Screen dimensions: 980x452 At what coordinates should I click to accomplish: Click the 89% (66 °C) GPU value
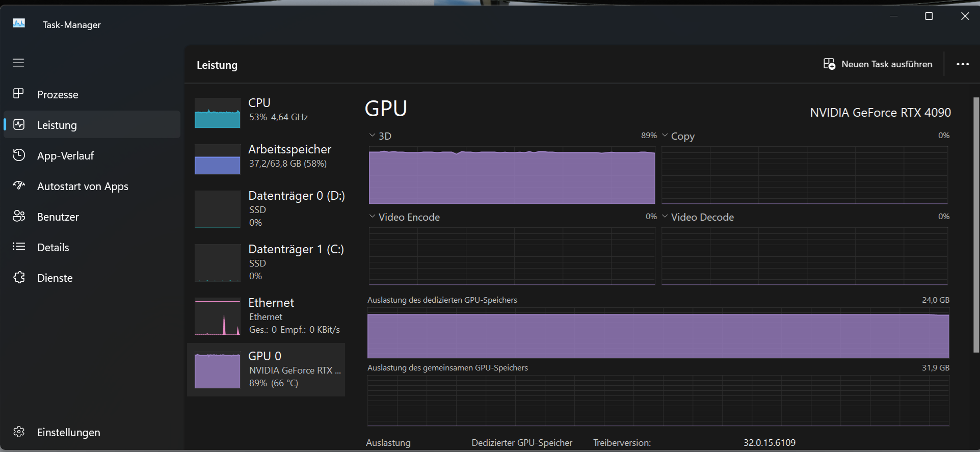point(274,383)
